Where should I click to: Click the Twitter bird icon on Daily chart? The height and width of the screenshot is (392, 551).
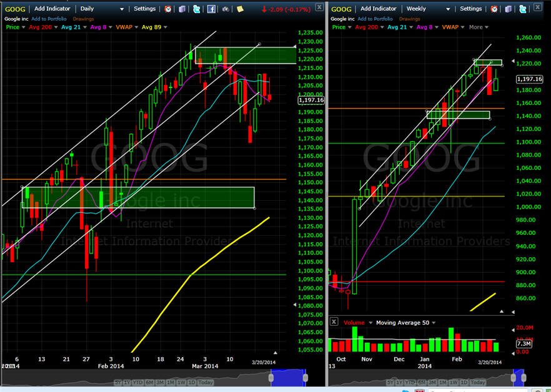click(x=196, y=9)
